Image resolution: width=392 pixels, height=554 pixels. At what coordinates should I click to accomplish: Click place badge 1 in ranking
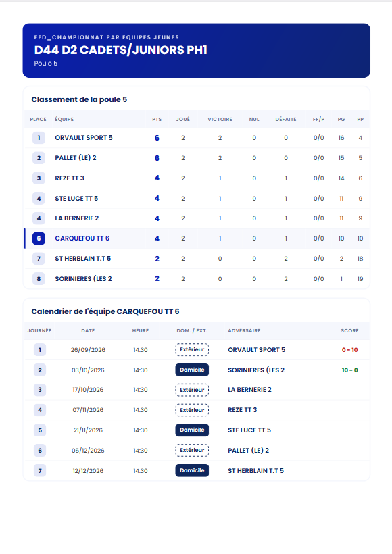tap(39, 138)
